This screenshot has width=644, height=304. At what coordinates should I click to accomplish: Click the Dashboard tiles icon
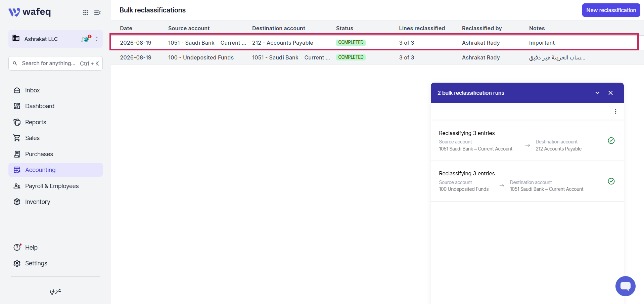click(x=17, y=106)
